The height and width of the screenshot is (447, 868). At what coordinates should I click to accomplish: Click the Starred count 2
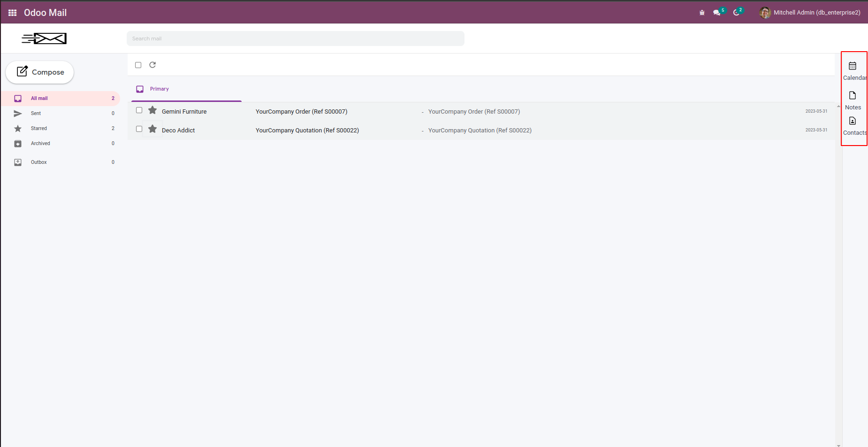pyautogui.click(x=113, y=128)
